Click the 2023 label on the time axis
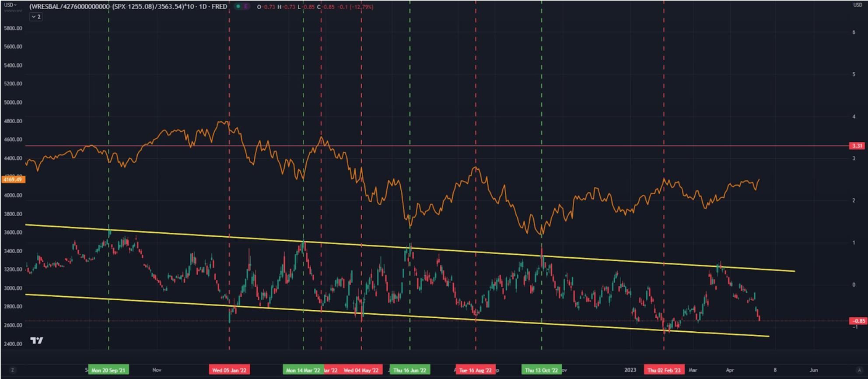868x379 pixels. click(x=630, y=370)
